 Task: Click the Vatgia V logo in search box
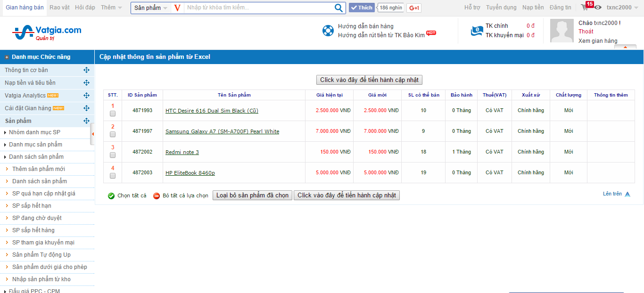177,8
